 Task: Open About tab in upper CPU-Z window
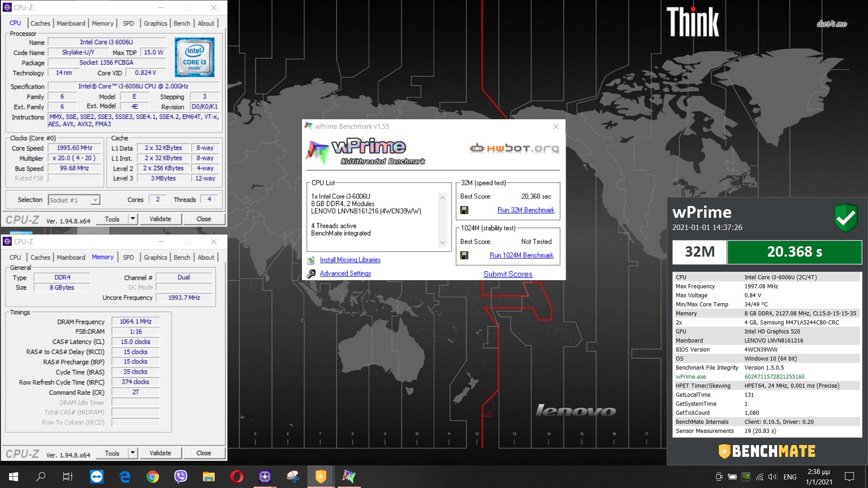pyautogui.click(x=206, y=23)
